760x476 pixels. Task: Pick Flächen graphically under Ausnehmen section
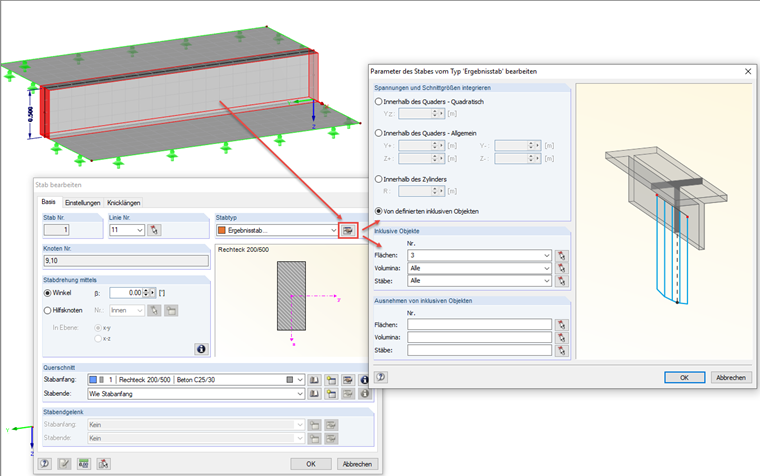[561, 325]
